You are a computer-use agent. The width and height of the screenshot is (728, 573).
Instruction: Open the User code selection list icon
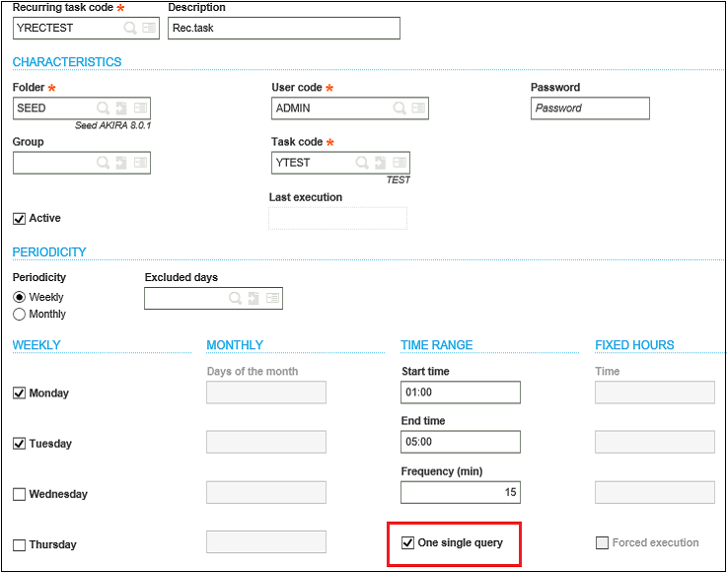coord(418,108)
